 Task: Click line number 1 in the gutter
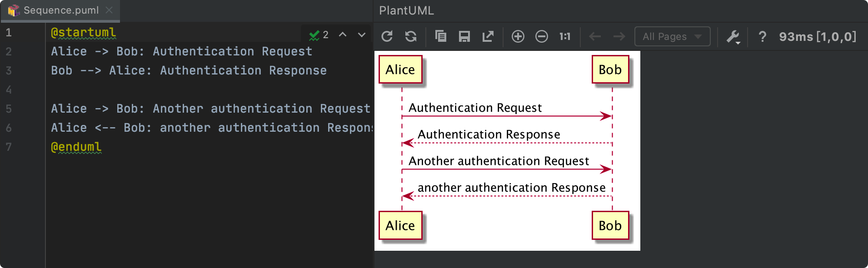[x=9, y=33]
